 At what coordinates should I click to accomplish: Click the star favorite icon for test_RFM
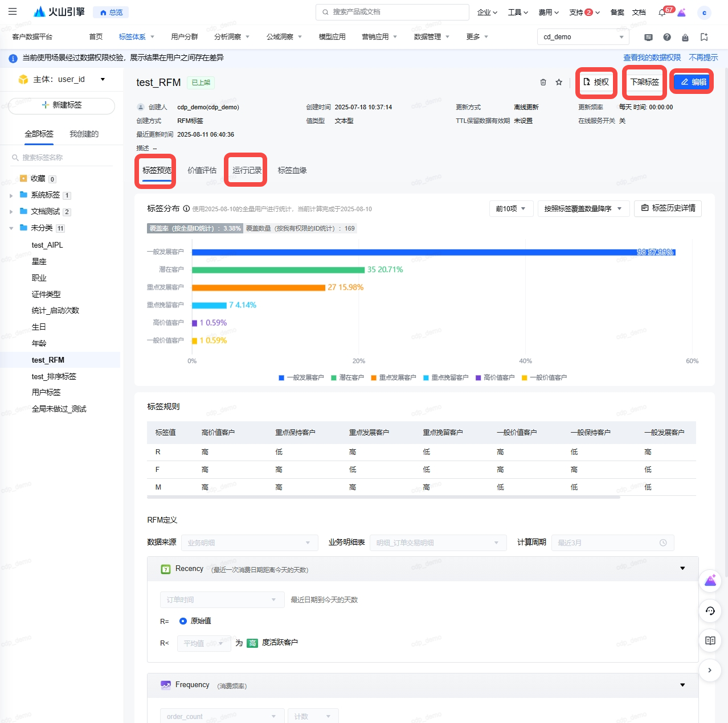(x=559, y=82)
